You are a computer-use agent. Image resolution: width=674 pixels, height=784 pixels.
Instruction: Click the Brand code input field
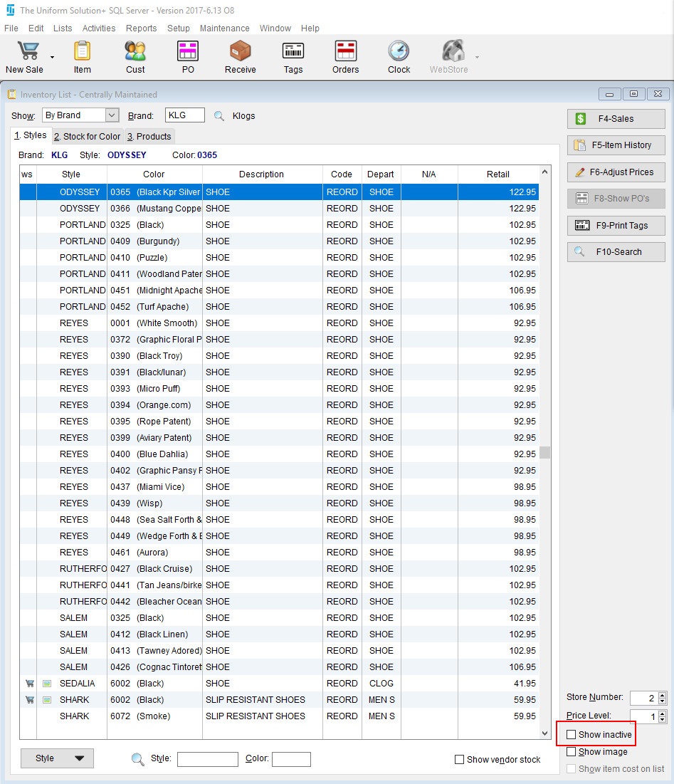[185, 115]
